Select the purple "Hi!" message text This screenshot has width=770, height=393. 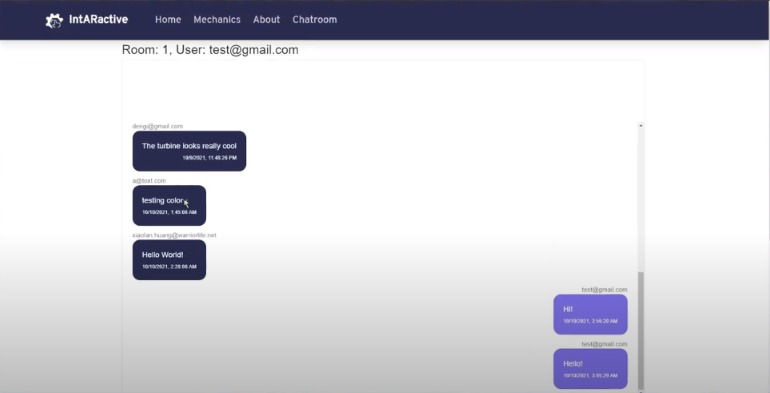[x=568, y=309]
